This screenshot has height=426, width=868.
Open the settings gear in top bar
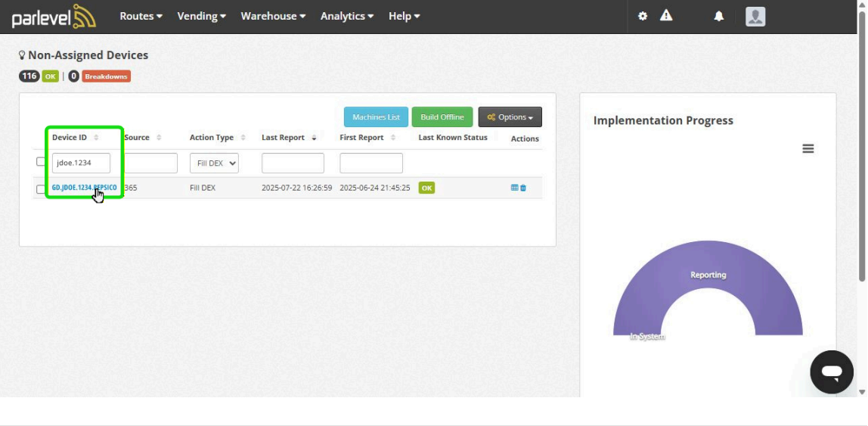click(643, 16)
